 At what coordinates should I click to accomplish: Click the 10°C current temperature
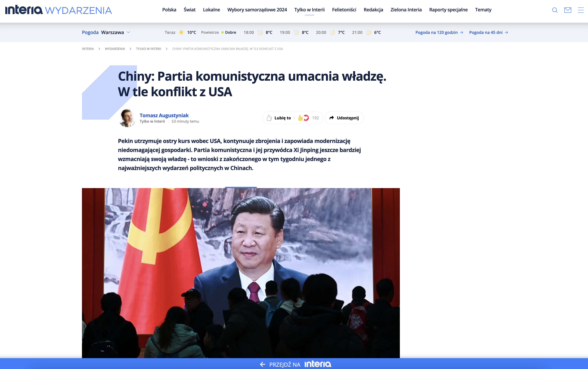point(192,32)
